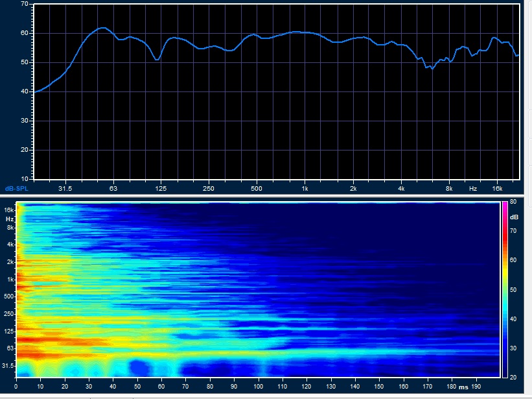Click the 1k frequency label under the SPL graph

point(305,188)
